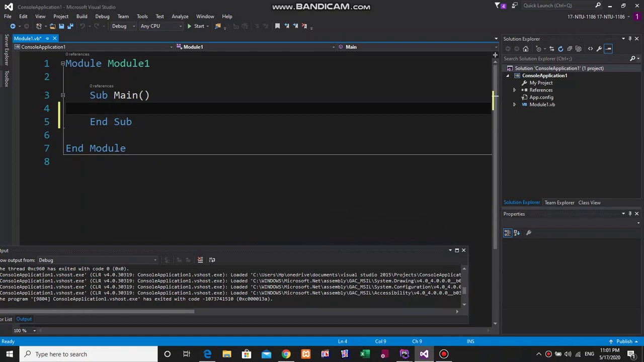Click the Property Pages wrench icon
The width and height of the screenshot is (644, 362).
529,233
